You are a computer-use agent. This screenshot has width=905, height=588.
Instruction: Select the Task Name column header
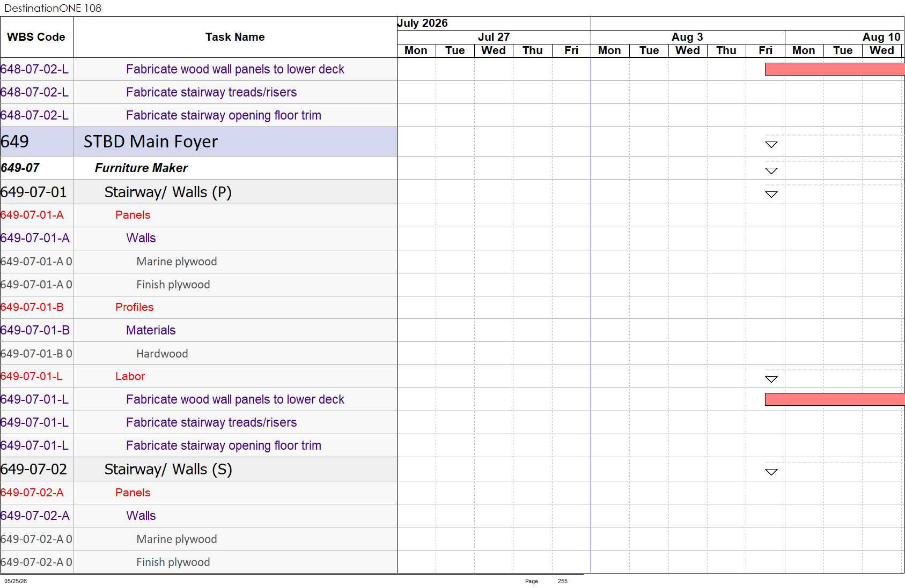tap(235, 37)
